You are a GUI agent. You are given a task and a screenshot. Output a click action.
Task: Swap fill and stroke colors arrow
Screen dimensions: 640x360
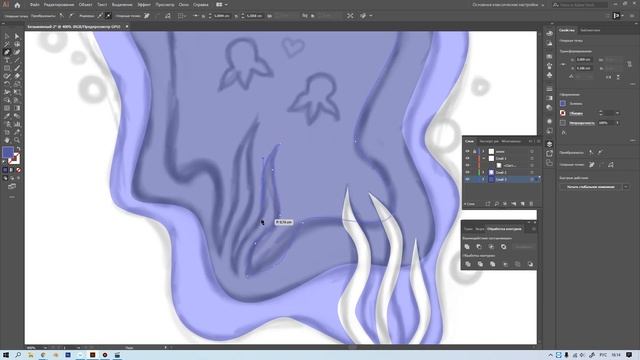[x=18, y=149]
